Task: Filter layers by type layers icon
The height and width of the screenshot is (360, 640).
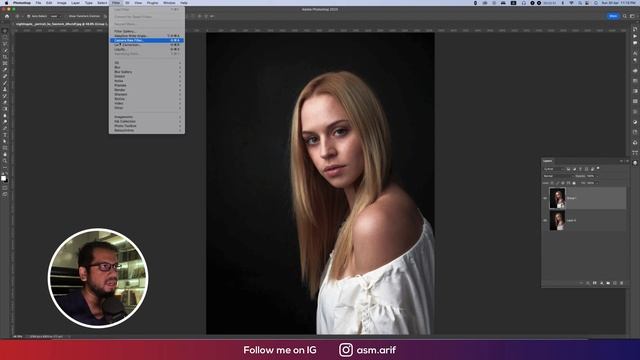Action: 580,169
